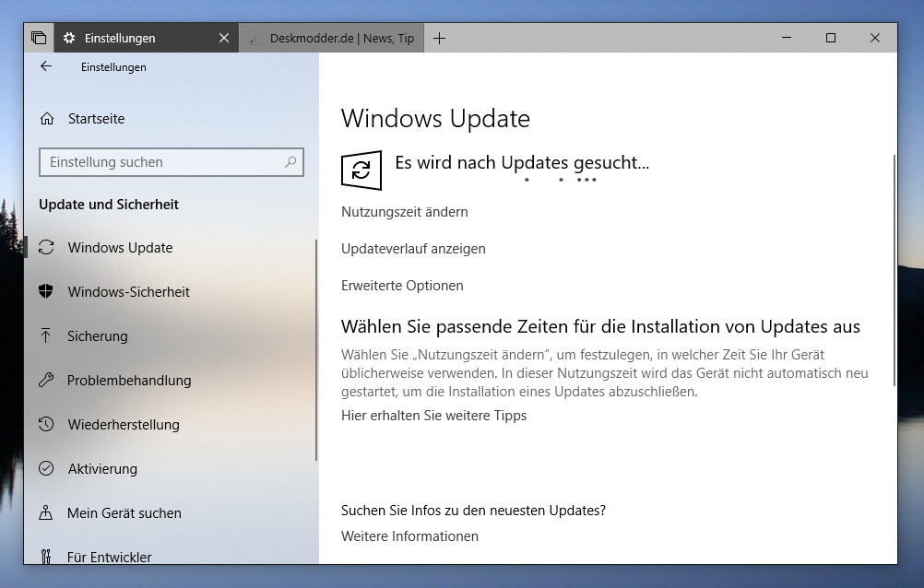924x588 pixels.
Task: Click the Wiederherstellung history icon
Action: click(46, 424)
